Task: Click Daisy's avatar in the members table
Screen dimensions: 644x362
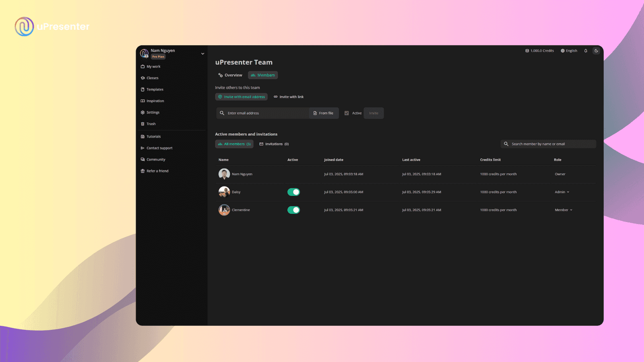Action: (x=224, y=192)
